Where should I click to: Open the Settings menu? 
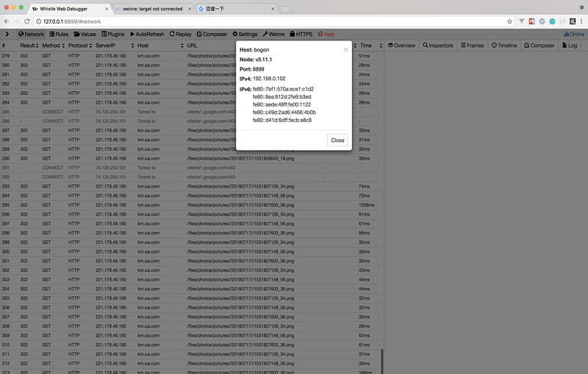pyautogui.click(x=245, y=34)
